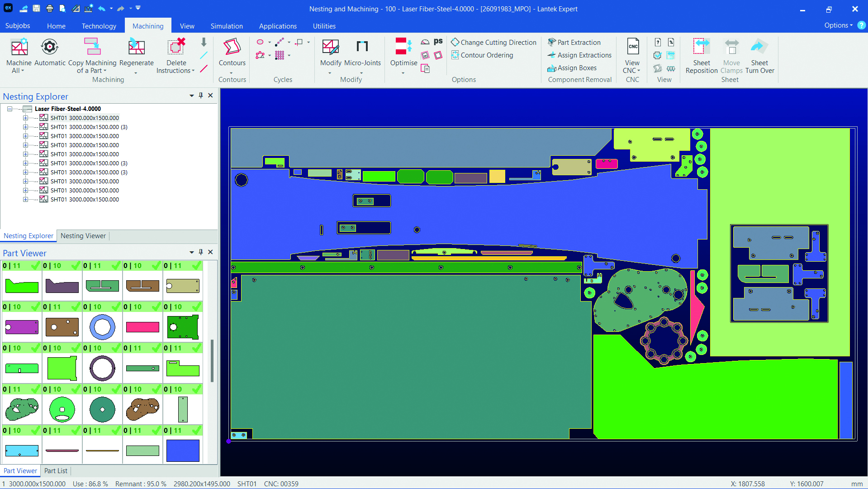This screenshot has width=868, height=489.
Task: Pin the Nesting Explorer panel
Action: [201, 96]
